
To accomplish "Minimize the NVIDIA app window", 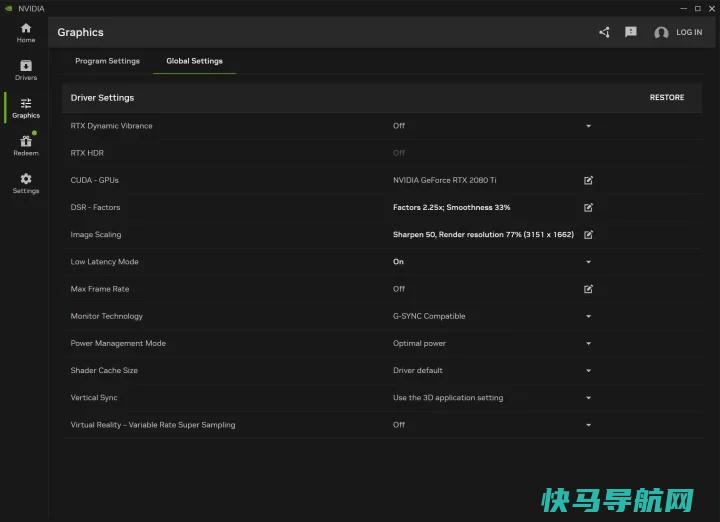I will (683, 8).
